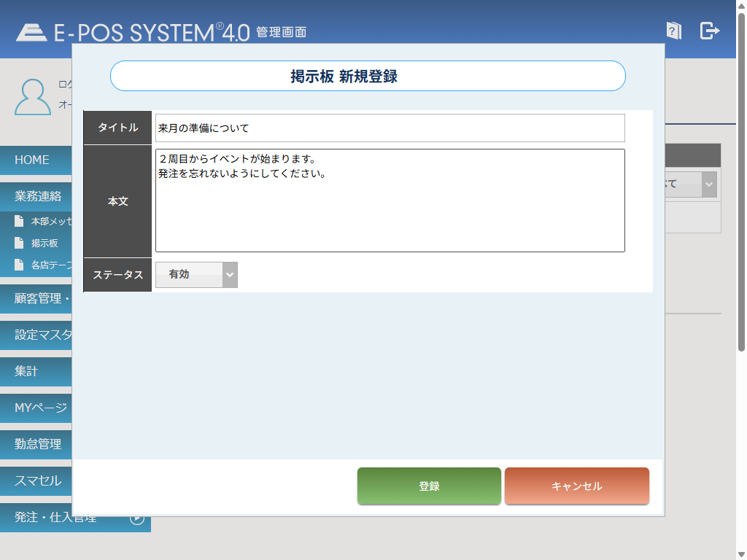Viewport: 747px width, 560px height.
Task: Click the user profile avatar icon
Action: pos(33,96)
